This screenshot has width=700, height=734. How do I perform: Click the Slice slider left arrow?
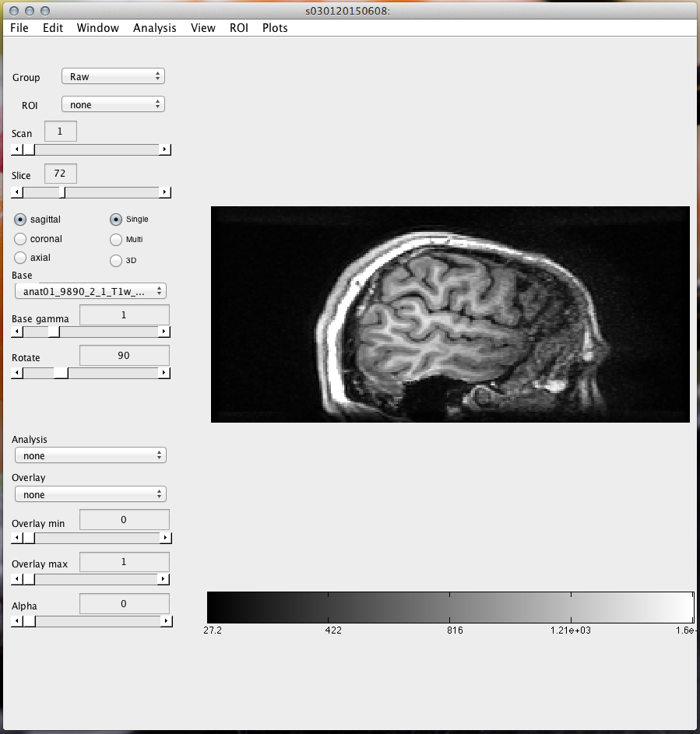(x=16, y=191)
